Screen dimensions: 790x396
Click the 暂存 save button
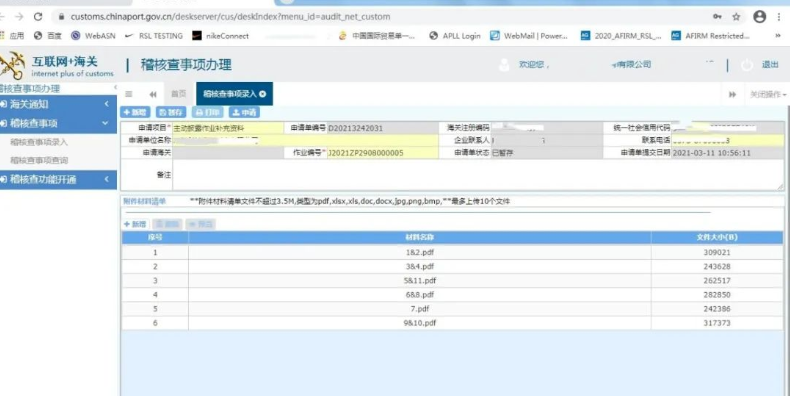[x=171, y=112]
